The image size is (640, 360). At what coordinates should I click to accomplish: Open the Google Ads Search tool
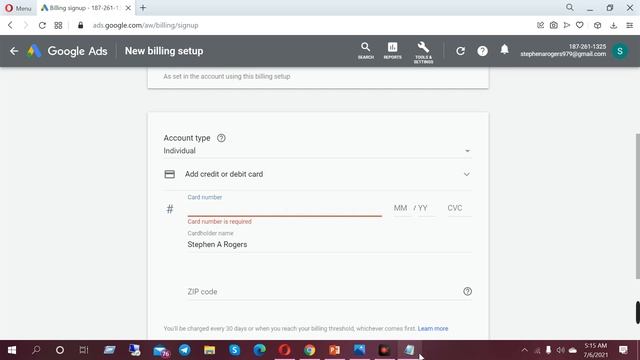366,51
